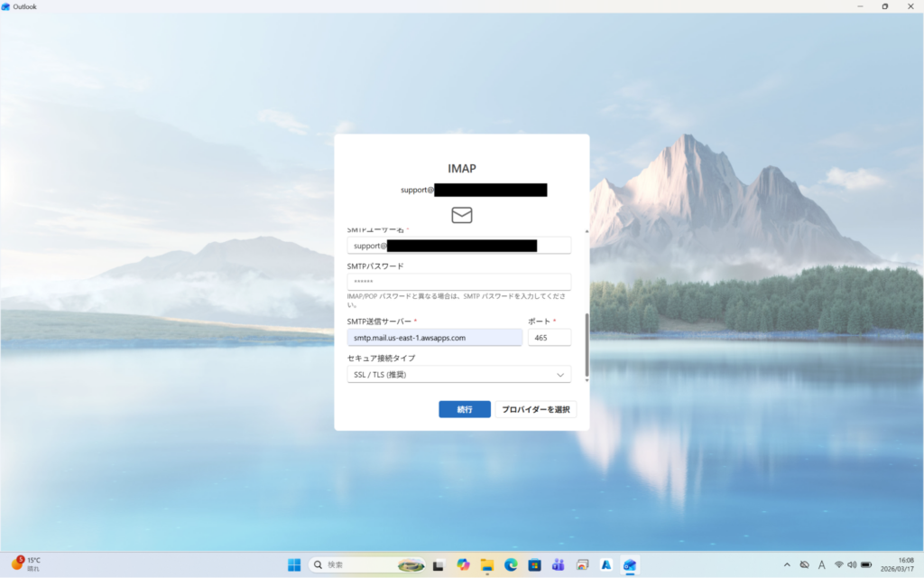Open Copilot from the taskbar
This screenshot has height=578, width=924.
[464, 564]
